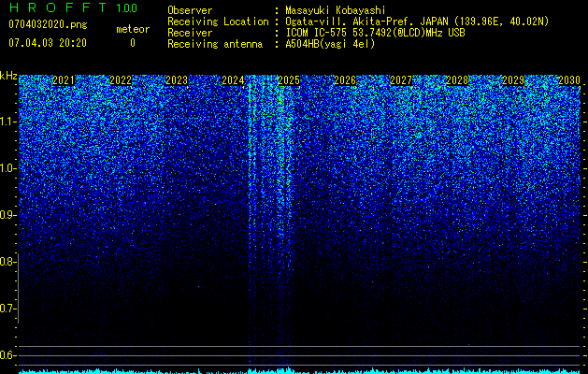Click the 0.8 frequency axis label
This screenshot has height=374, width=588.
tap(7, 262)
